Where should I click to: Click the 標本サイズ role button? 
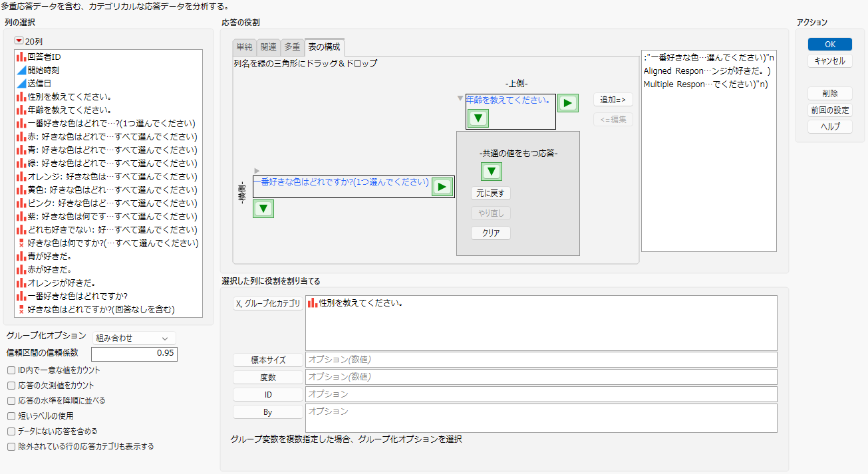pyautogui.click(x=268, y=360)
